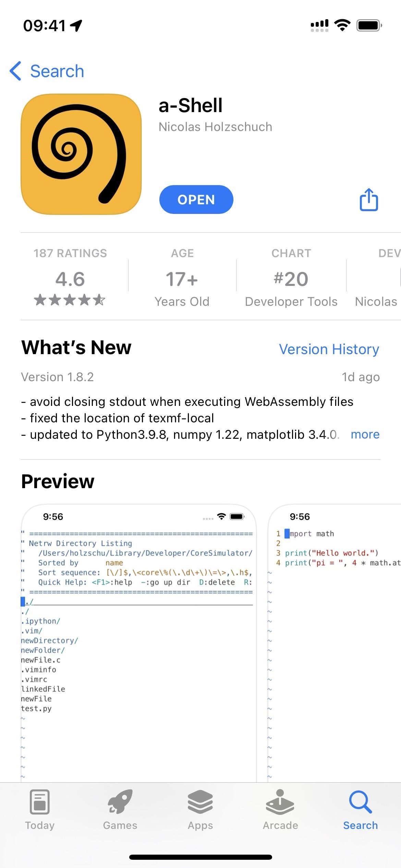This screenshot has width=401, height=868.
Task: Open the Python 'import math' preview screenshot
Action: point(334,643)
